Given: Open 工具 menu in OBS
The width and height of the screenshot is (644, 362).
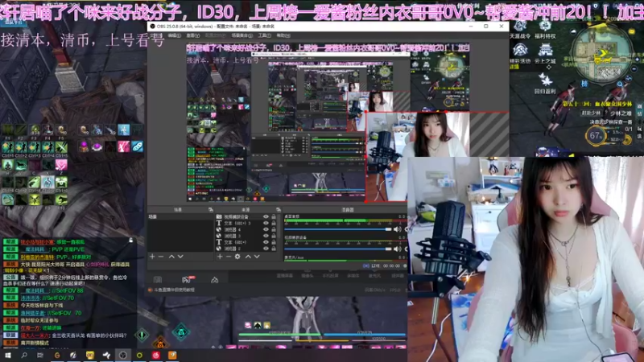Looking at the screenshot, I should pos(265,35).
